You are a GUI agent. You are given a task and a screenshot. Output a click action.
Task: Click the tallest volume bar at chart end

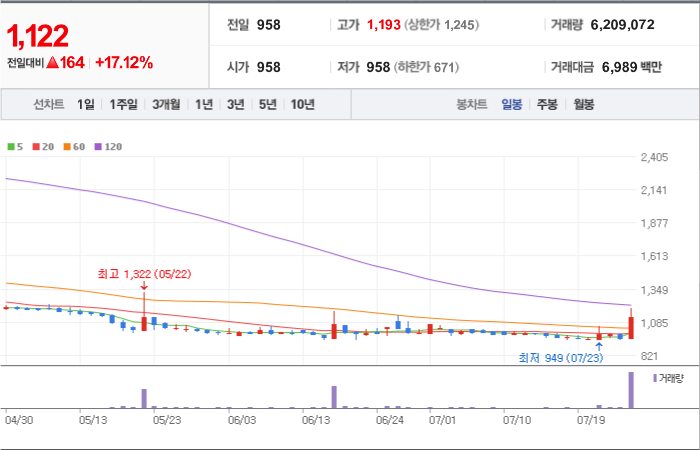631,390
